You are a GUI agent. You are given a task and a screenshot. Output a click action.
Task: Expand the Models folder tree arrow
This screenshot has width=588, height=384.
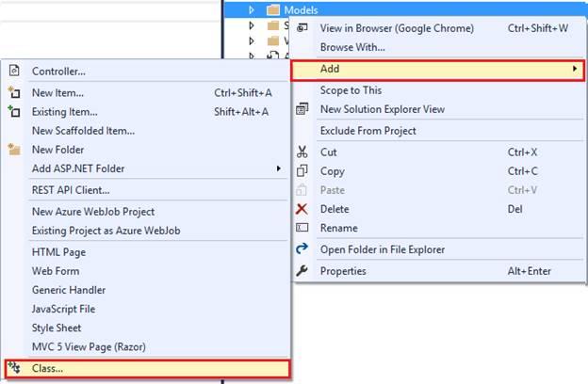(252, 10)
